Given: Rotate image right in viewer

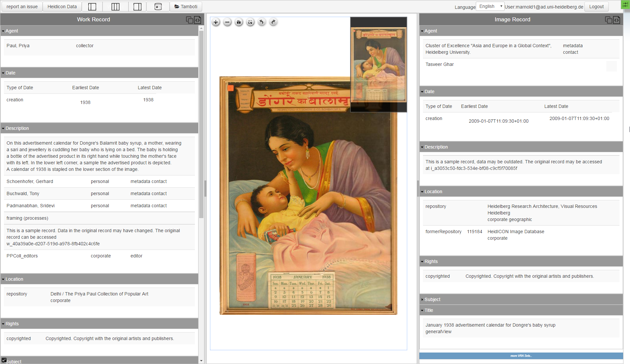Looking at the screenshot, I should click(273, 22).
